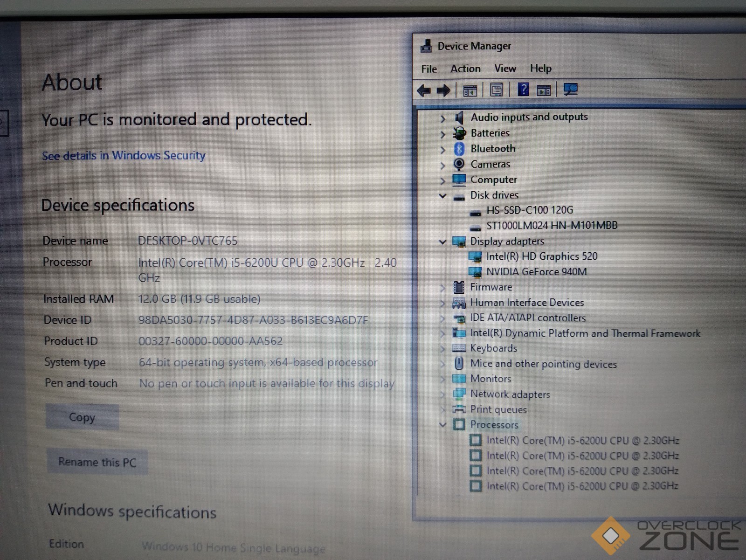Click the blue Help question mark icon
Screen dimensions: 746x560
(x=523, y=89)
